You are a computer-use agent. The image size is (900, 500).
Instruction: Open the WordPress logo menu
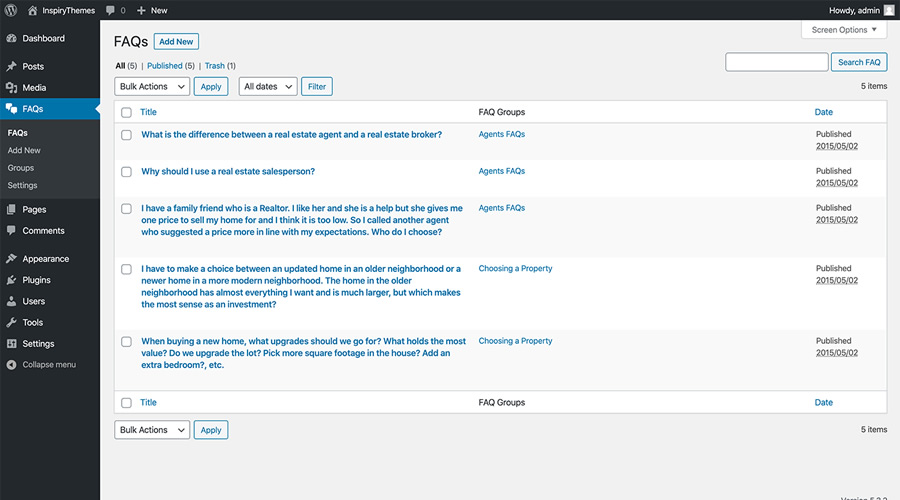(11, 10)
